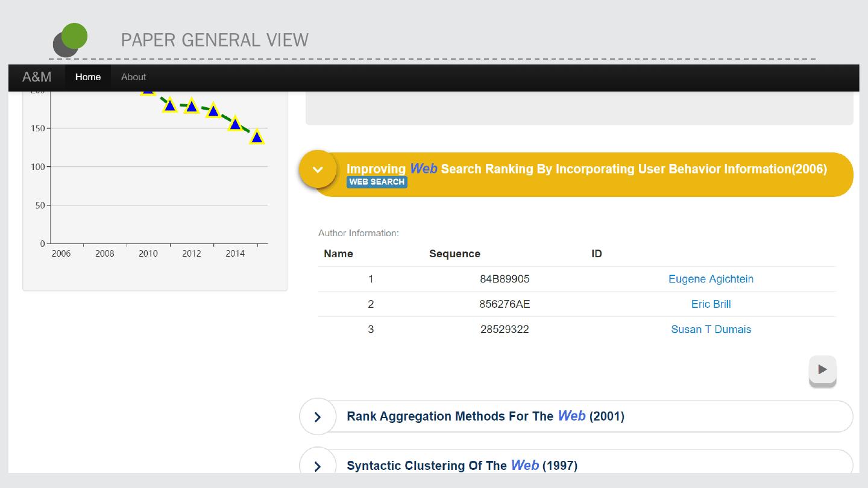Click the Improving Web Search Ranking title
The width and height of the screenshot is (868, 488).
coord(586,169)
